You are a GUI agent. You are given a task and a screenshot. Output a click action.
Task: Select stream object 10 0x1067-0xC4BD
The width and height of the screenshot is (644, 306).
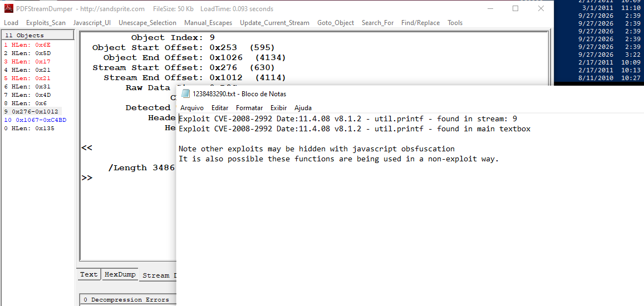click(35, 120)
